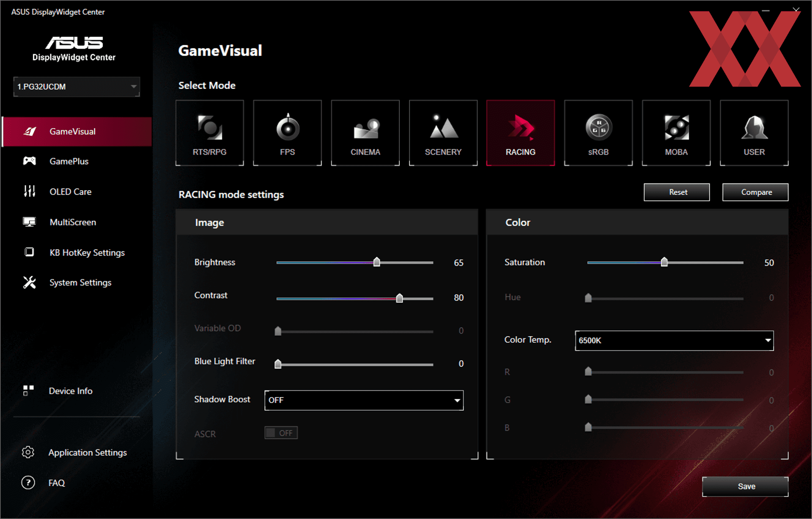The height and width of the screenshot is (519, 812).
Task: Click the Blue Light Filter slider handle
Action: point(278,364)
